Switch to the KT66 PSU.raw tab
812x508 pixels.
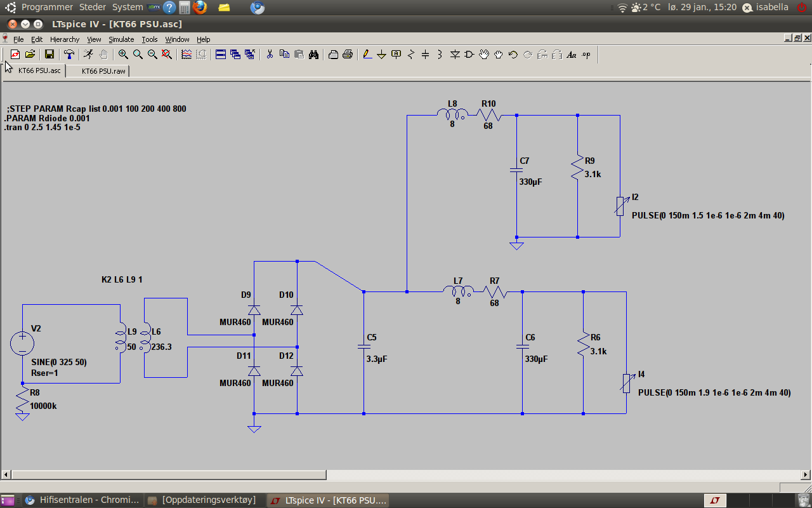click(x=103, y=71)
